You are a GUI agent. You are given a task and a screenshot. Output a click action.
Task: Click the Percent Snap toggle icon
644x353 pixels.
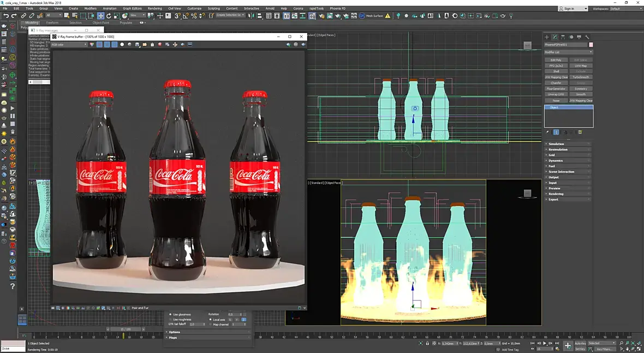coord(194,16)
